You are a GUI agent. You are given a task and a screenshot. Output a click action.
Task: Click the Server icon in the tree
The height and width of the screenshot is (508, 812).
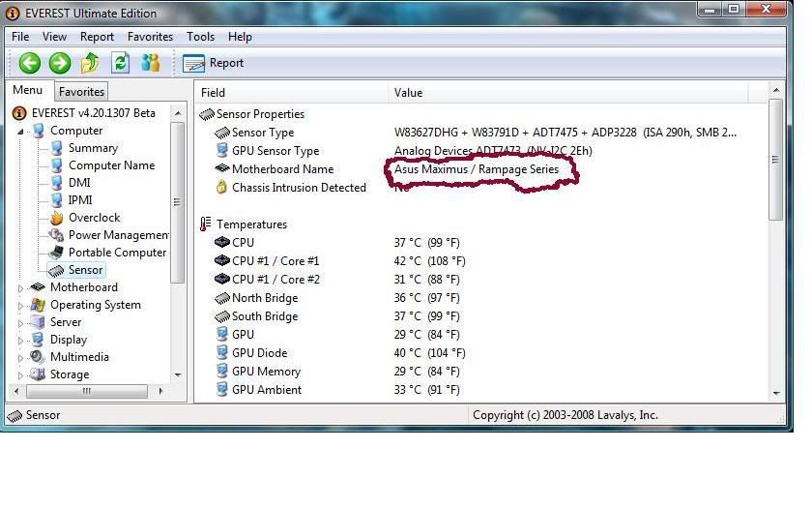(x=38, y=322)
